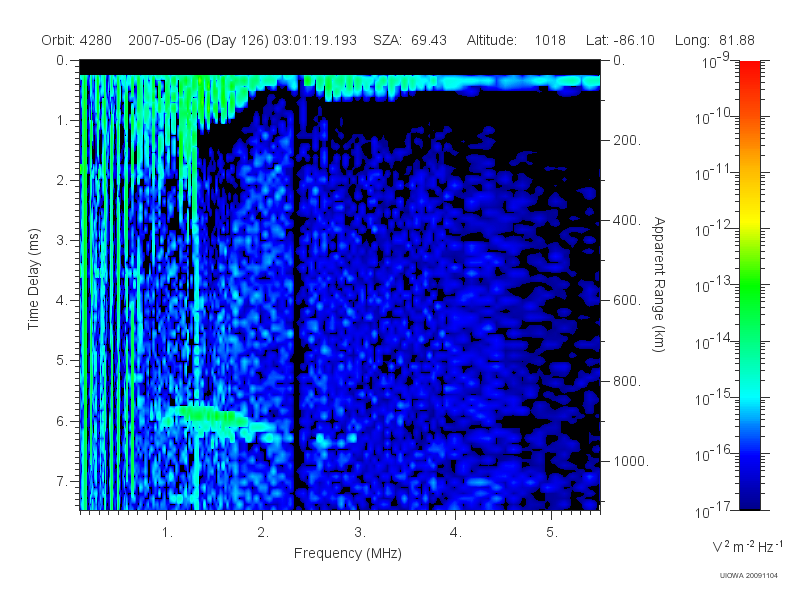Image resolution: width=800 pixels, height=600 pixels.
Task: Click the colorbar label 10^-9
Action: point(716,62)
